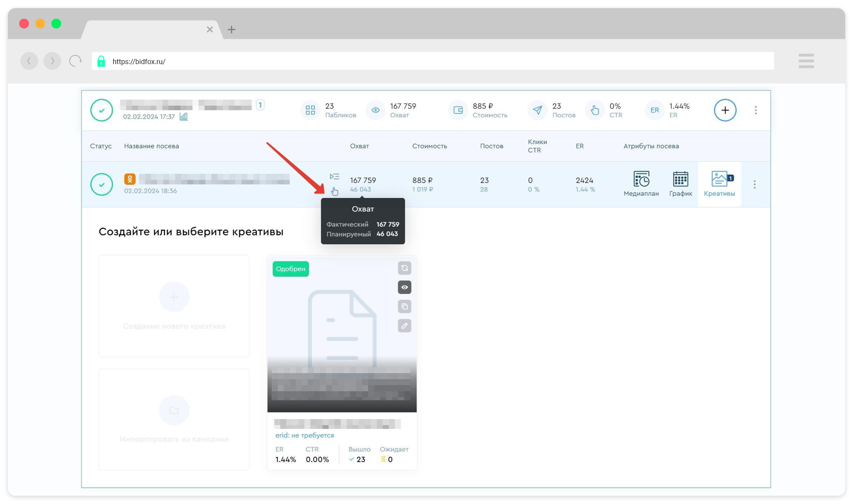Open a new browser tab
853x504 pixels.
232,30
